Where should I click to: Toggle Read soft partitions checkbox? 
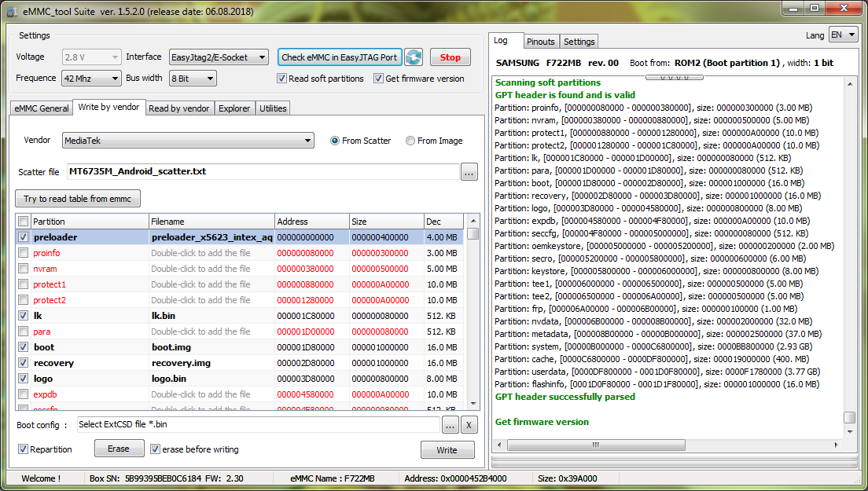click(281, 79)
